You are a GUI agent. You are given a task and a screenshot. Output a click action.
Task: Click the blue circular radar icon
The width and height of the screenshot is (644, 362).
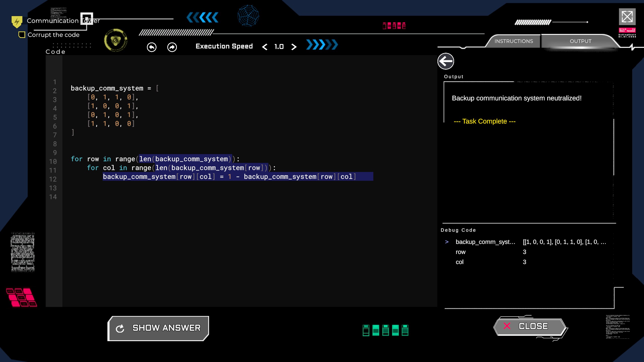pos(248,16)
